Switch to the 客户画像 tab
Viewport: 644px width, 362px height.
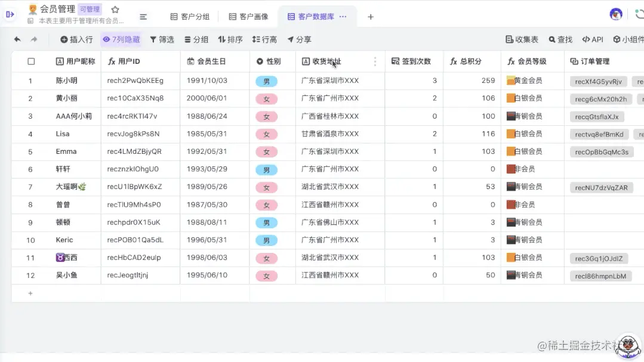click(248, 16)
